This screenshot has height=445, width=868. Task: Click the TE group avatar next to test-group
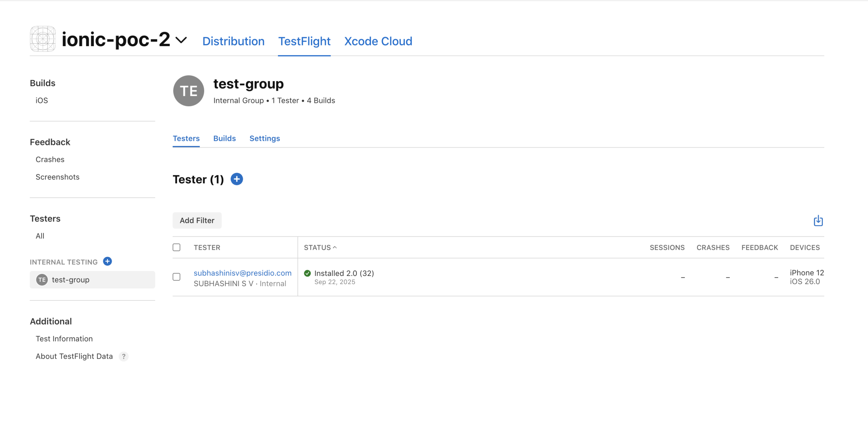coord(188,91)
